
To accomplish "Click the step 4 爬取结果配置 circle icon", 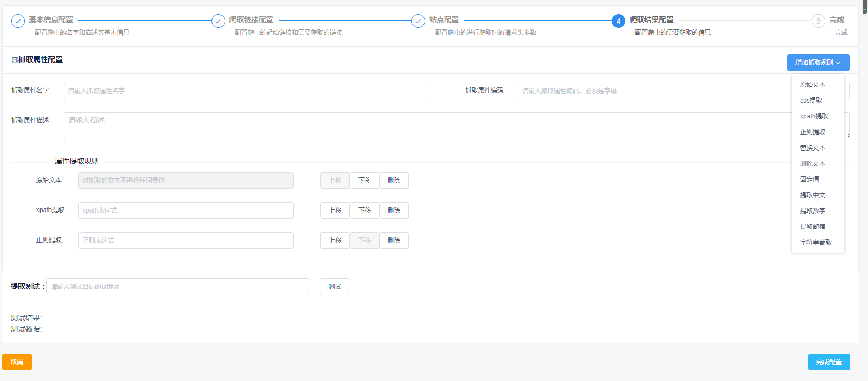I will (x=619, y=21).
